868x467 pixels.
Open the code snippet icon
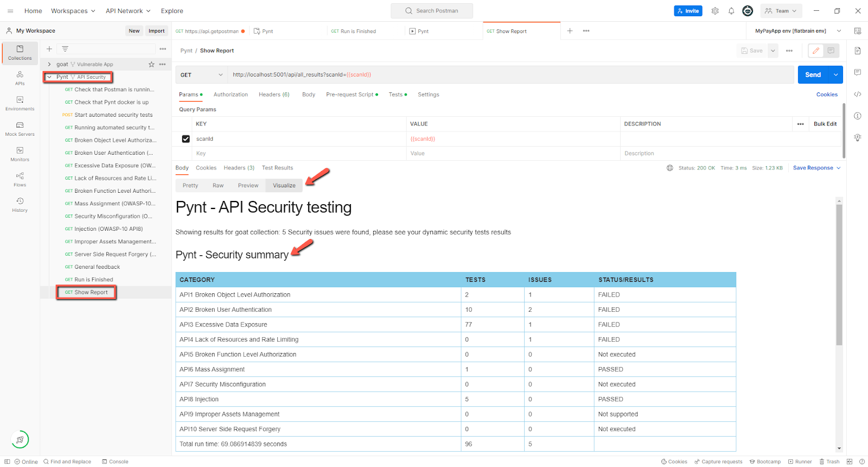click(x=858, y=94)
